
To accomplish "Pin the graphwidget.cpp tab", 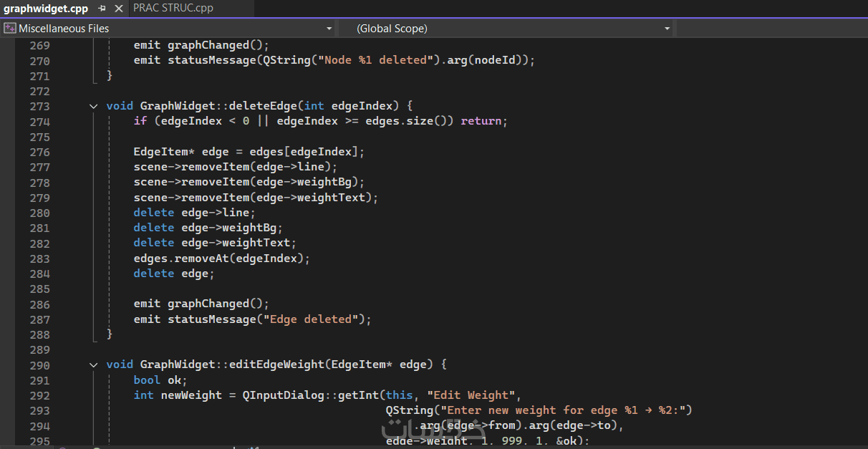I will 102,9.
